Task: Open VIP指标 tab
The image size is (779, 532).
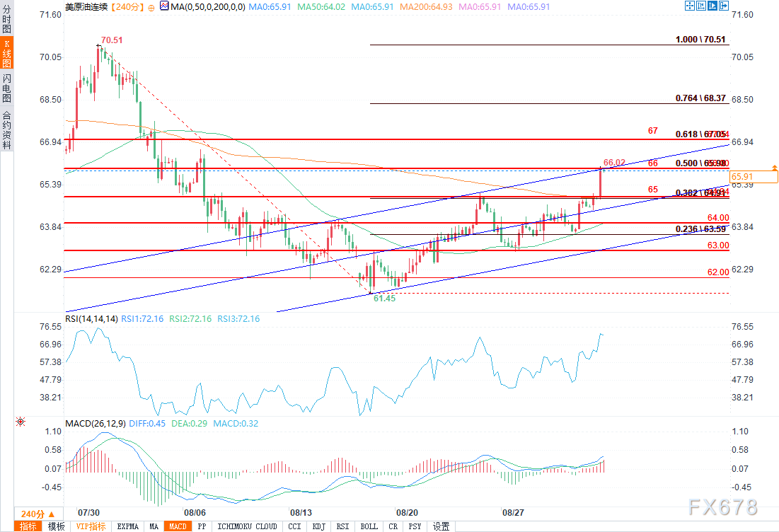Action: click(91, 526)
